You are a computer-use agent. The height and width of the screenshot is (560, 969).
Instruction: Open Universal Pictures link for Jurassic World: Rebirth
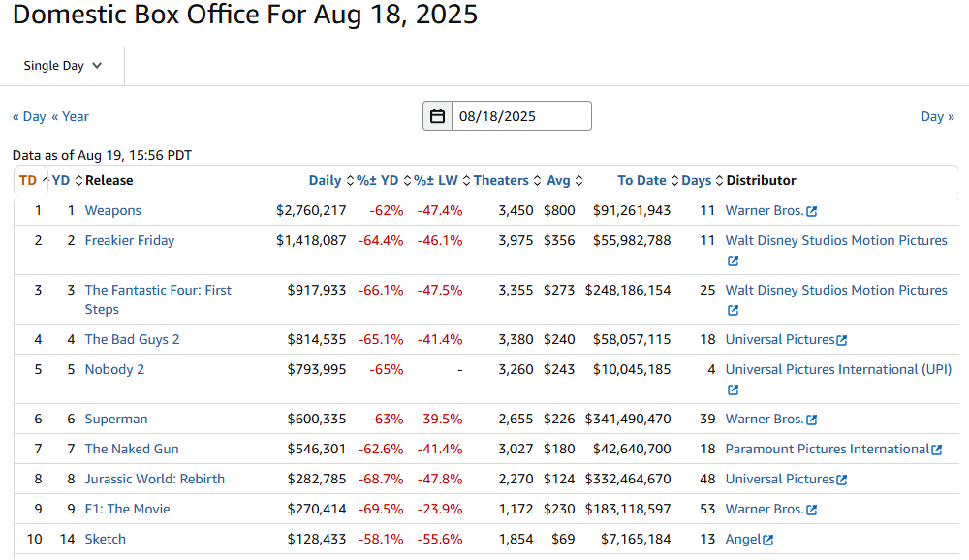click(x=780, y=479)
